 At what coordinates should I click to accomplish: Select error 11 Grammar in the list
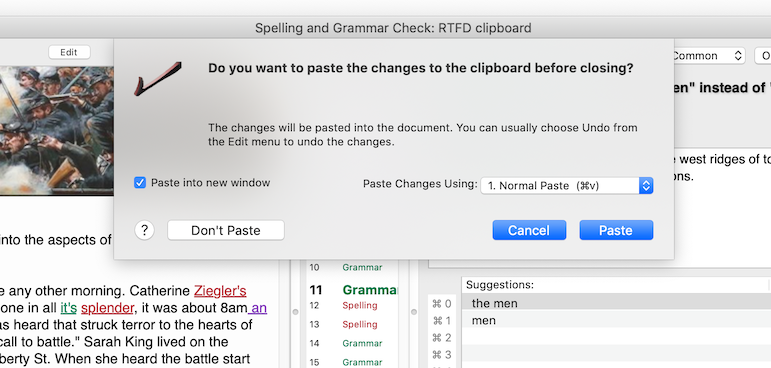tap(352, 290)
